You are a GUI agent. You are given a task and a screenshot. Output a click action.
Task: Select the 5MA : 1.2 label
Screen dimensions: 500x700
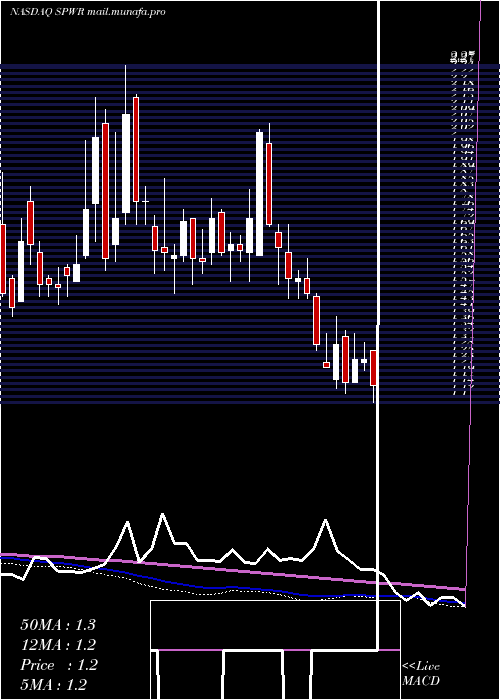click(54, 684)
